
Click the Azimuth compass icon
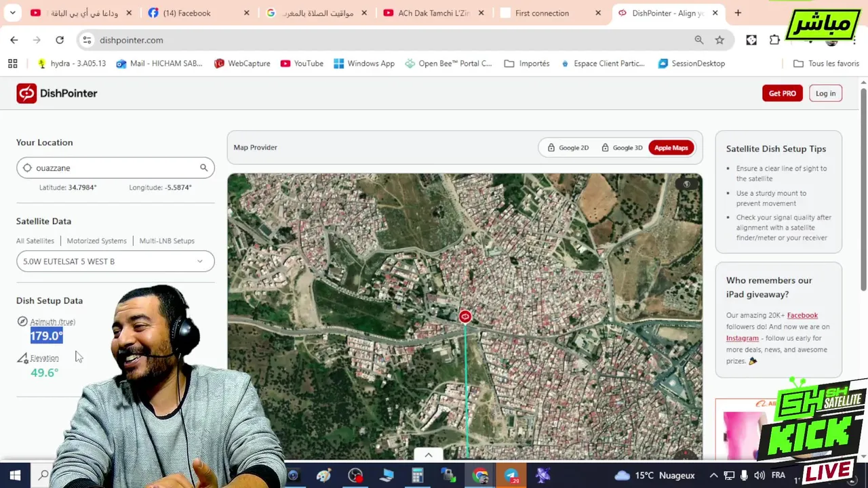(22, 321)
